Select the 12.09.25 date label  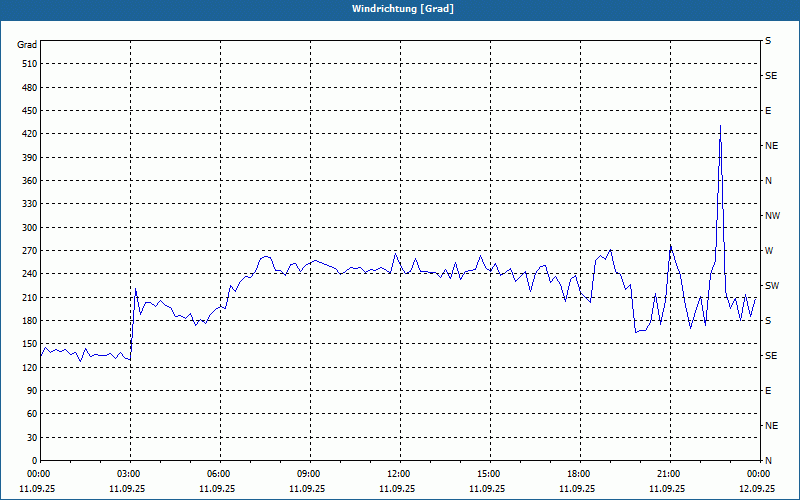click(757, 488)
